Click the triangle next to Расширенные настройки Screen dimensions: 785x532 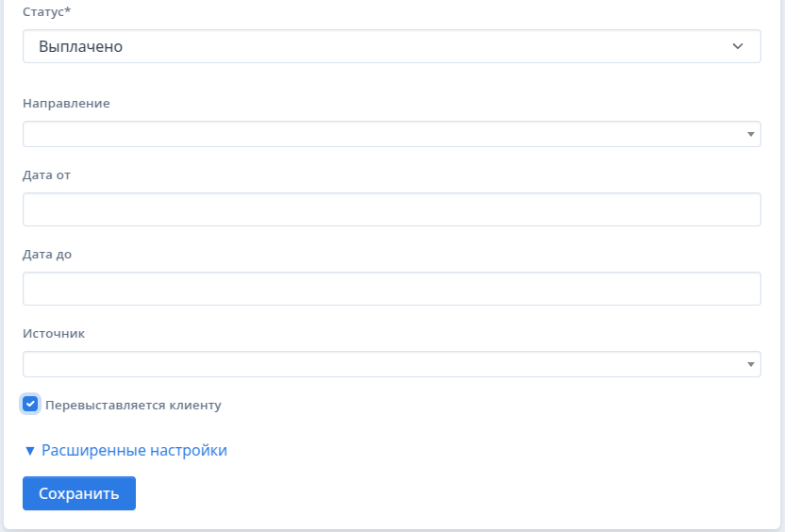[x=30, y=451]
